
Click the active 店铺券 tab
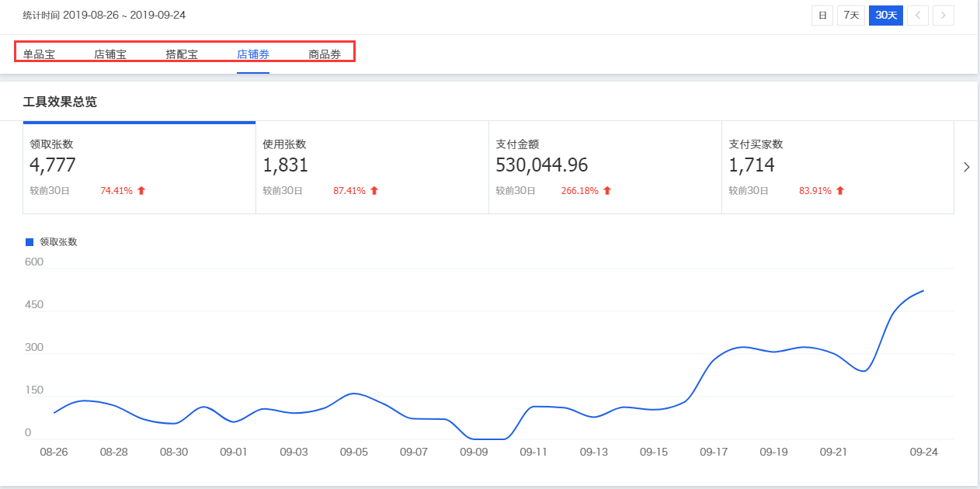(x=253, y=54)
